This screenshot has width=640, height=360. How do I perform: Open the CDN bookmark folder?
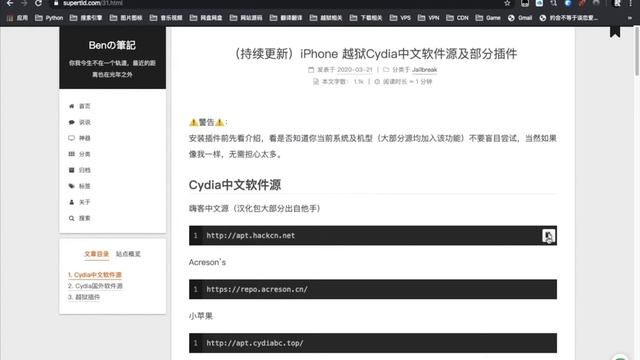(458, 18)
